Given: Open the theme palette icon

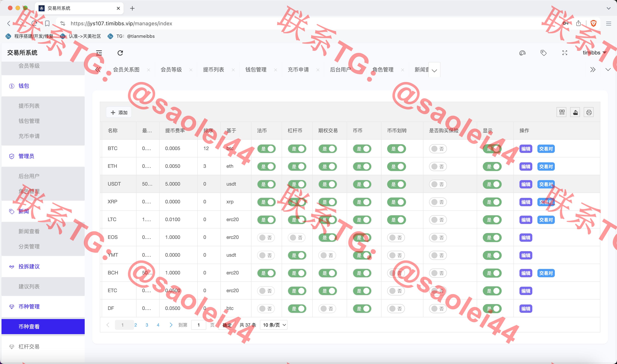Looking at the screenshot, I should (x=522, y=53).
